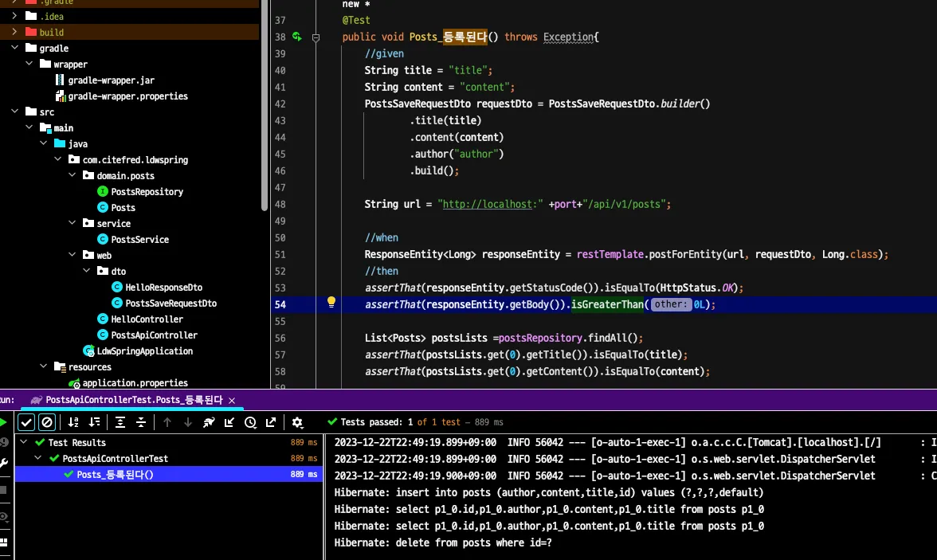Click the run test gutter icon
This screenshot has width=937, height=560.
[x=296, y=37]
